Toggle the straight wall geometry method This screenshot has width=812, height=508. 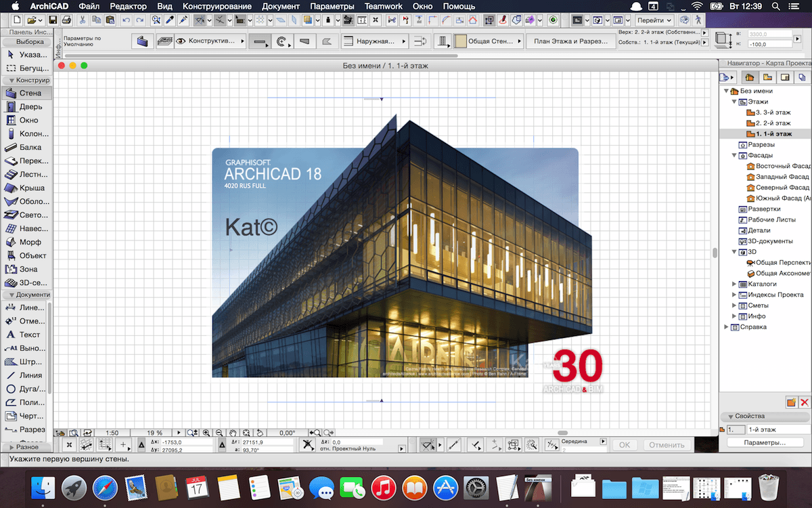(x=259, y=41)
